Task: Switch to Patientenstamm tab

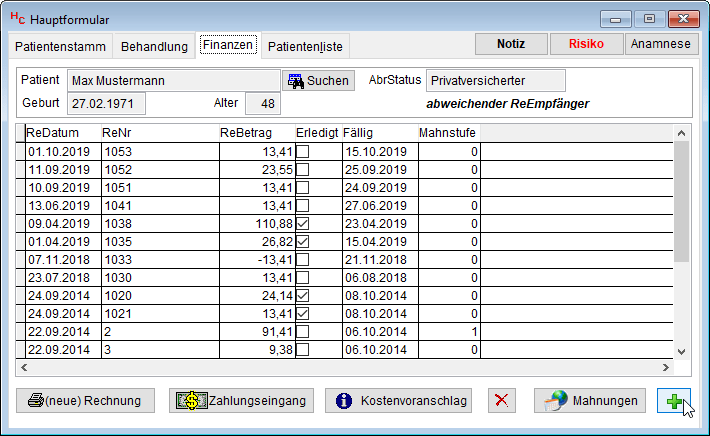Action: (61, 46)
